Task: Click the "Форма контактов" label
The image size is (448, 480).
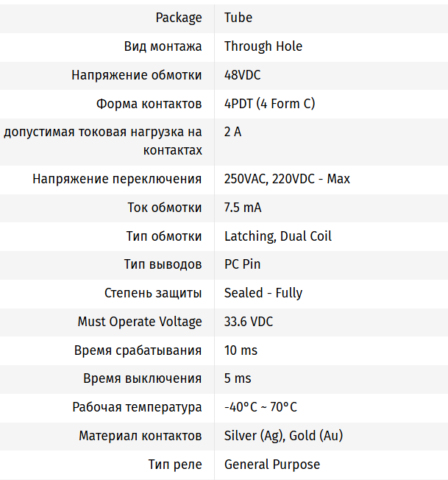Action: (149, 104)
